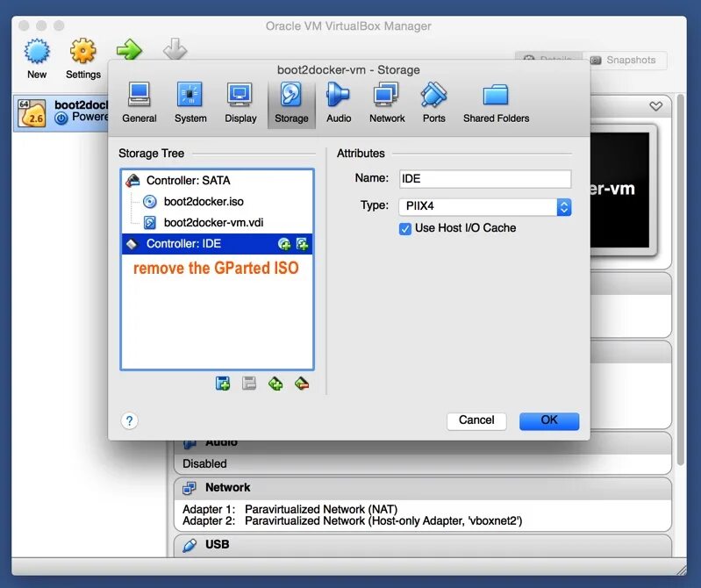The width and height of the screenshot is (701, 588).
Task: Select Controller: IDE row
Action: [218, 244]
